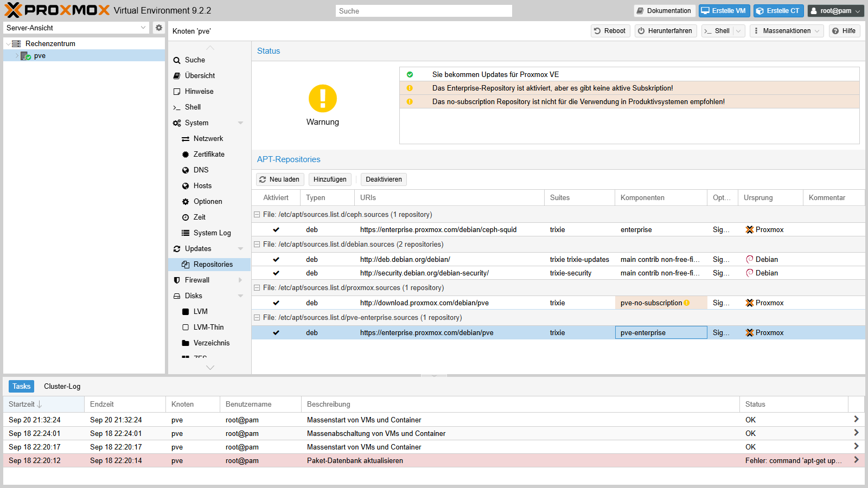Open the Hilfe help button

pyautogui.click(x=844, y=31)
